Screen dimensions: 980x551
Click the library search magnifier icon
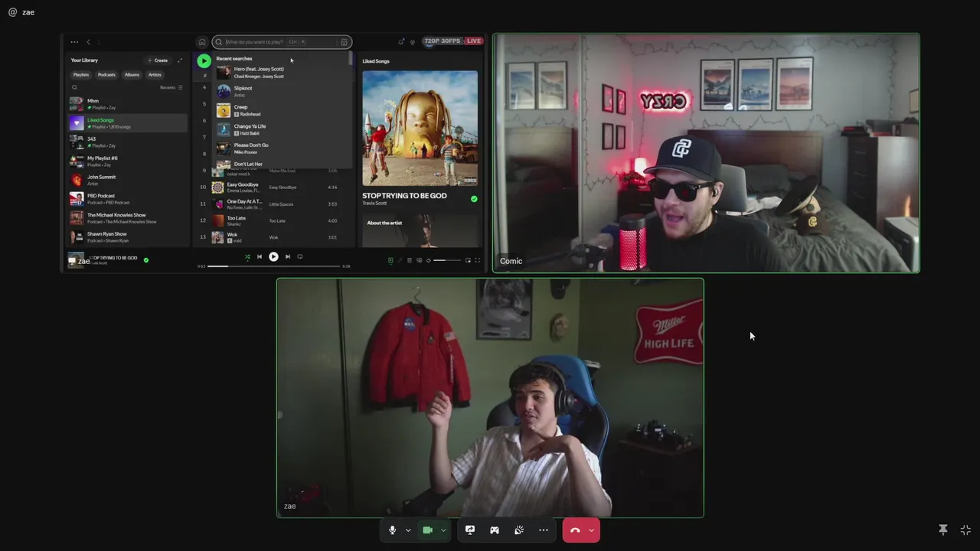74,87
